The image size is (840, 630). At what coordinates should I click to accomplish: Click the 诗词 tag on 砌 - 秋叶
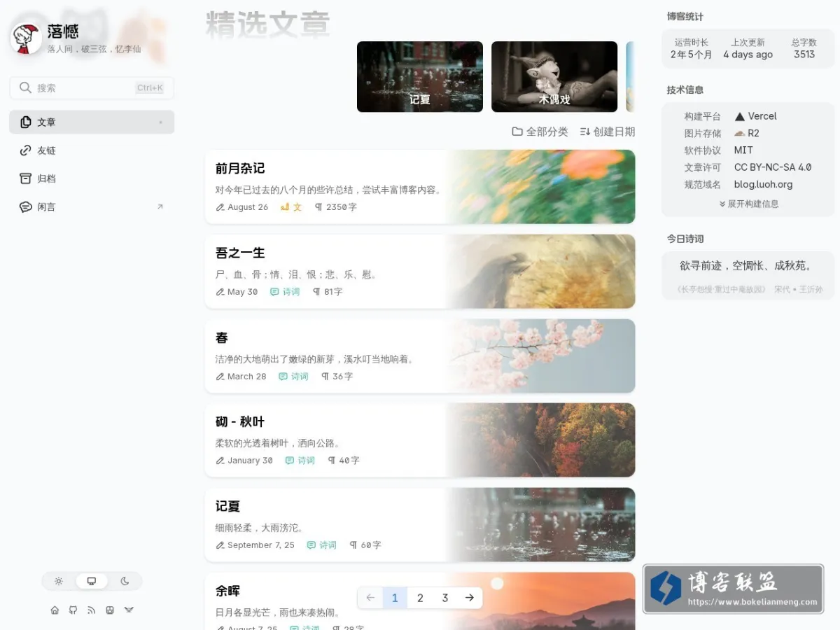[x=300, y=461]
